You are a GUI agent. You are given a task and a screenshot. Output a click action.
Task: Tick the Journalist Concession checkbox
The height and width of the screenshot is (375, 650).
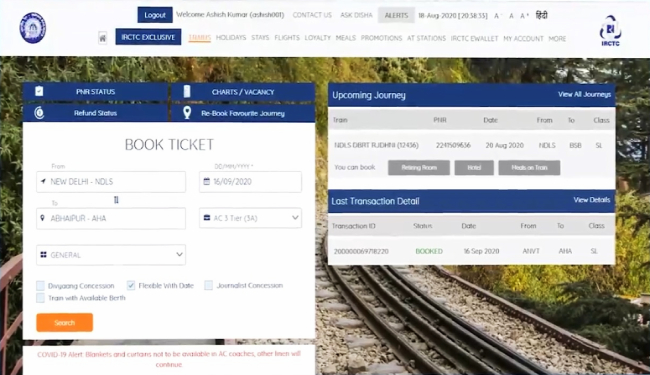pos(209,285)
